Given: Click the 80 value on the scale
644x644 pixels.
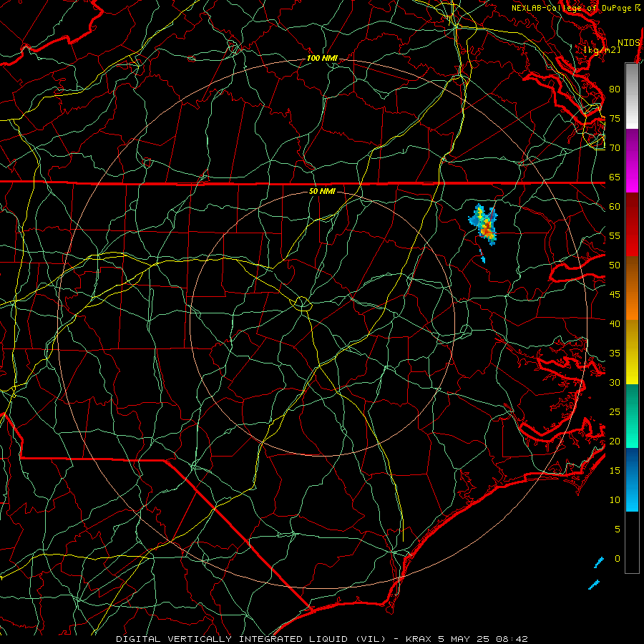Looking at the screenshot, I should 615,89.
